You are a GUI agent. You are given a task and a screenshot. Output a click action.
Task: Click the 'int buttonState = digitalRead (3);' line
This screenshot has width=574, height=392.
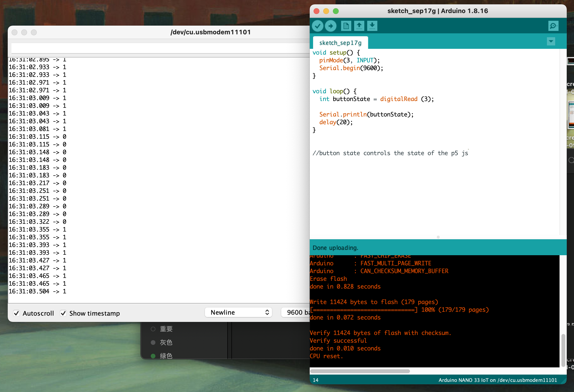pos(376,99)
